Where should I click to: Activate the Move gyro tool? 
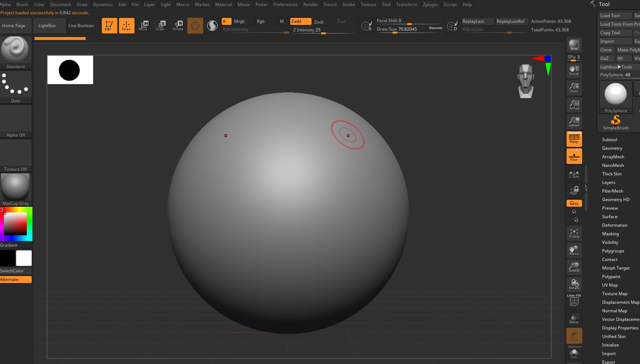tap(143, 25)
